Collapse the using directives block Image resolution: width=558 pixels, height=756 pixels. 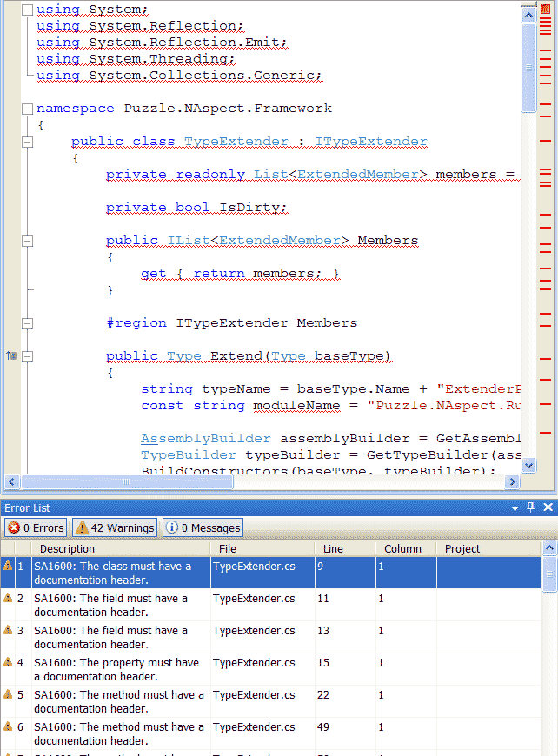[28, 10]
